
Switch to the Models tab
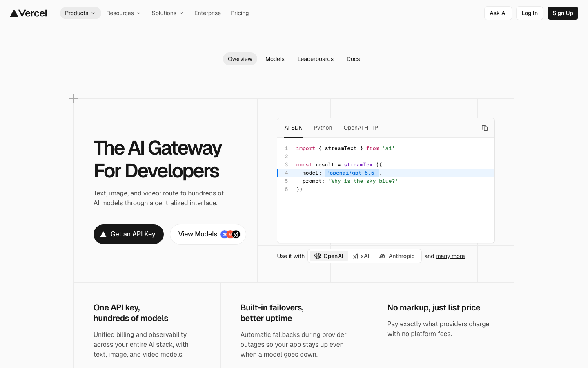pyautogui.click(x=275, y=59)
